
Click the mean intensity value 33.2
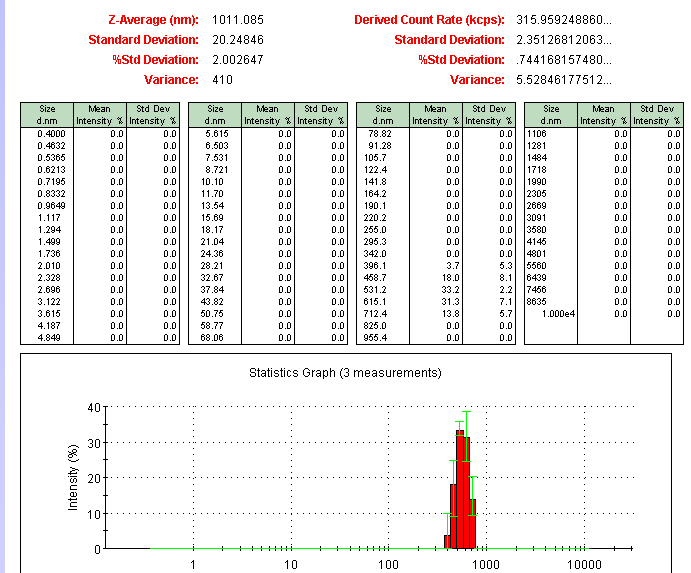coord(450,290)
